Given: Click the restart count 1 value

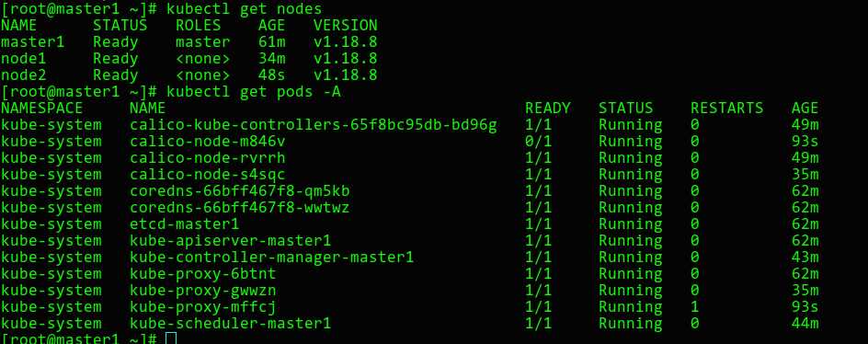Looking at the screenshot, I should tap(695, 307).
